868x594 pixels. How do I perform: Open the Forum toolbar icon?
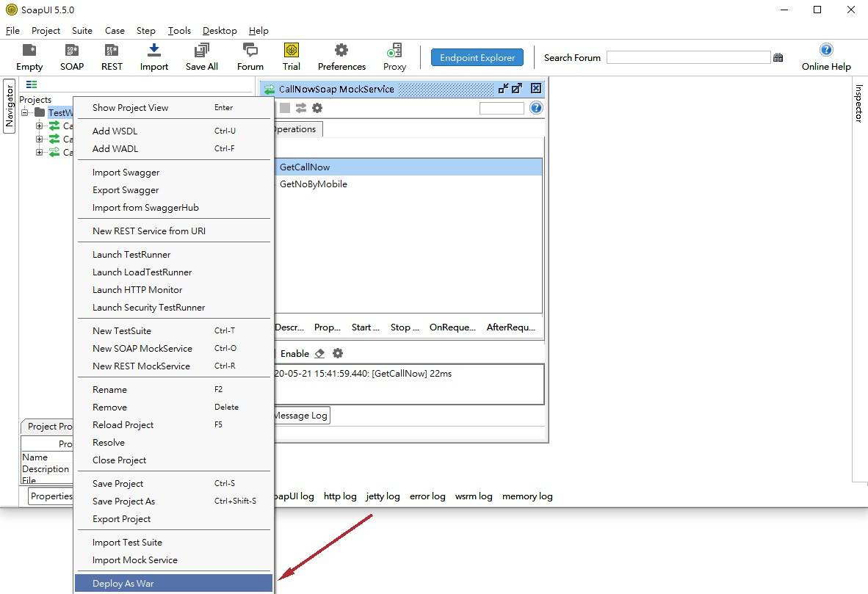click(x=250, y=51)
